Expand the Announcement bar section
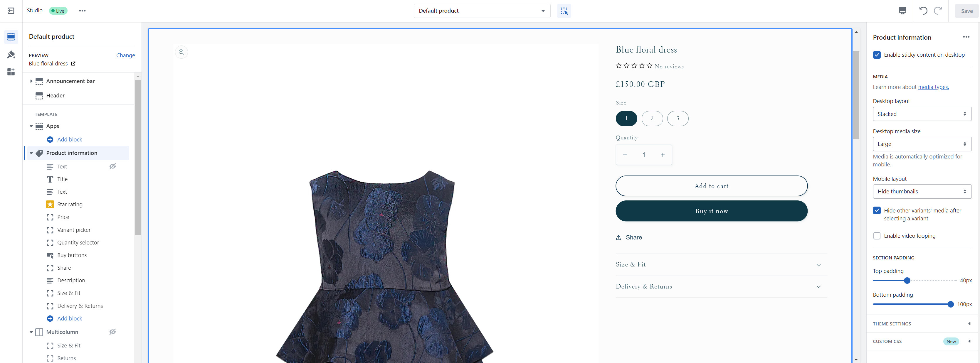This screenshot has width=980, height=363. pos(31,81)
